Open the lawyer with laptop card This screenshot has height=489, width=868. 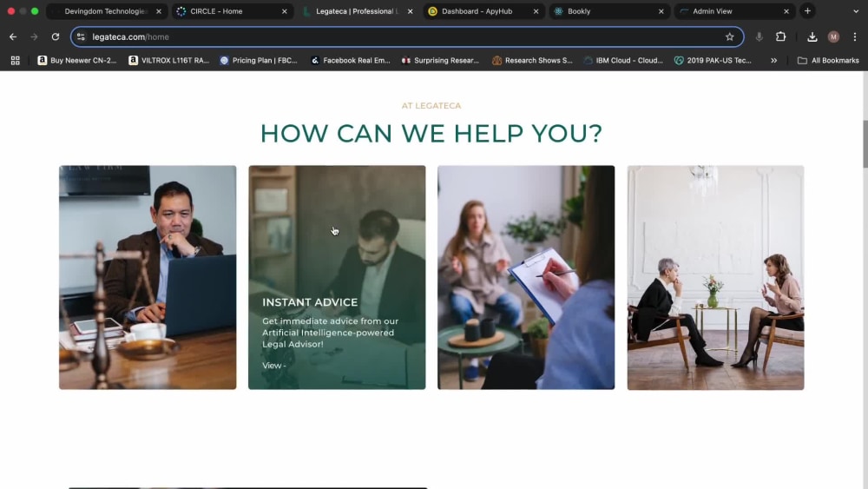tap(148, 277)
